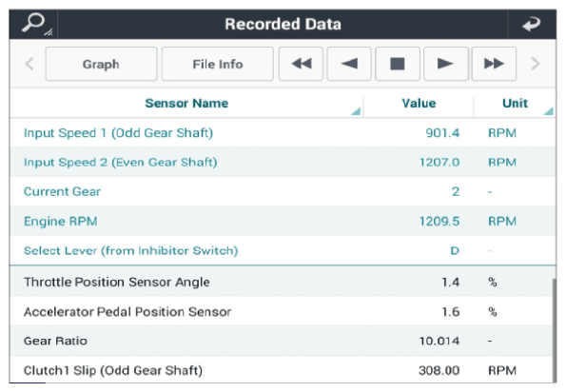Click the vertical scrollbar of sensor list

pyautogui.click(x=554, y=330)
